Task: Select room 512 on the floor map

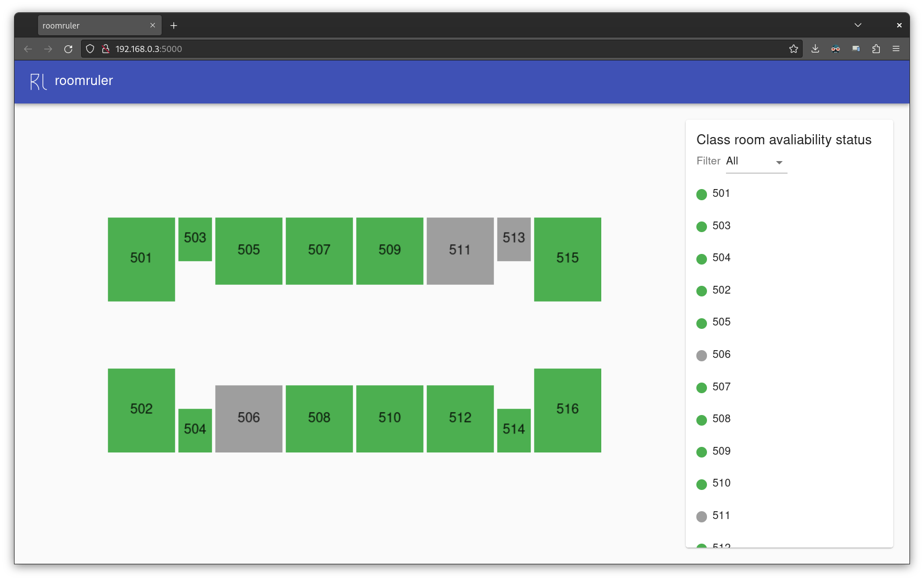Action: pyautogui.click(x=460, y=419)
